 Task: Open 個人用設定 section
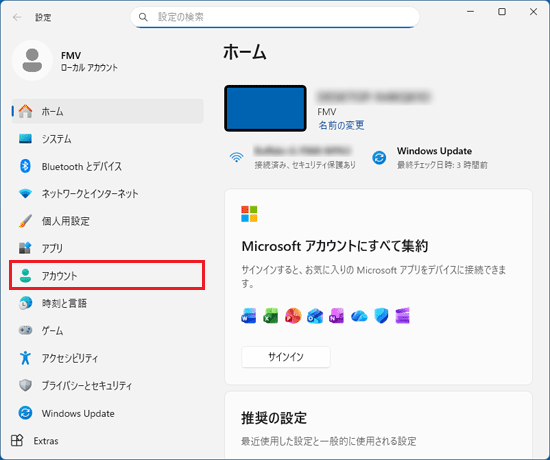tap(108, 221)
